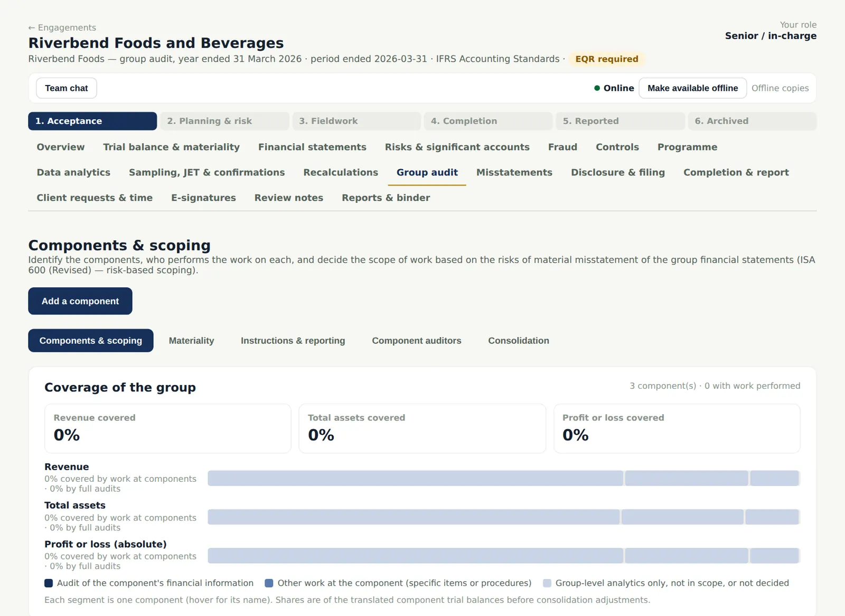Click 'Coverage of the group' heading
The height and width of the screenshot is (616, 845).
(x=120, y=388)
